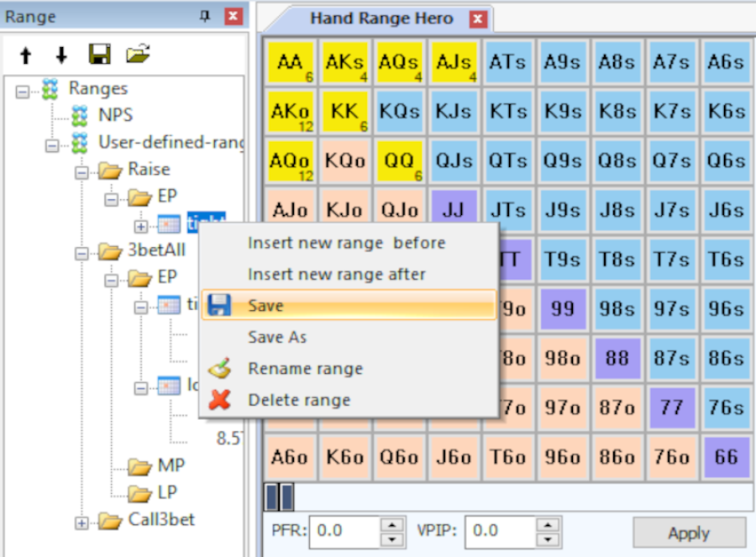Click the move range up arrow
This screenshot has height=557, width=756.
click(x=26, y=55)
